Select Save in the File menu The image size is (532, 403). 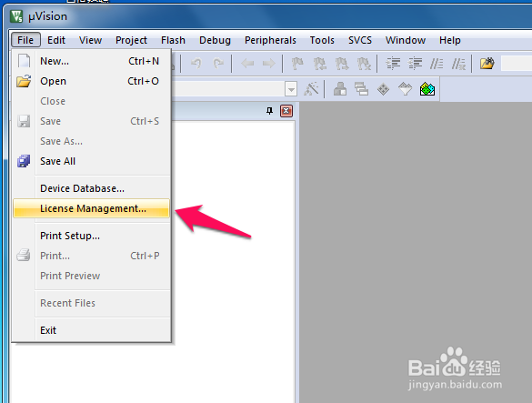coord(91,121)
